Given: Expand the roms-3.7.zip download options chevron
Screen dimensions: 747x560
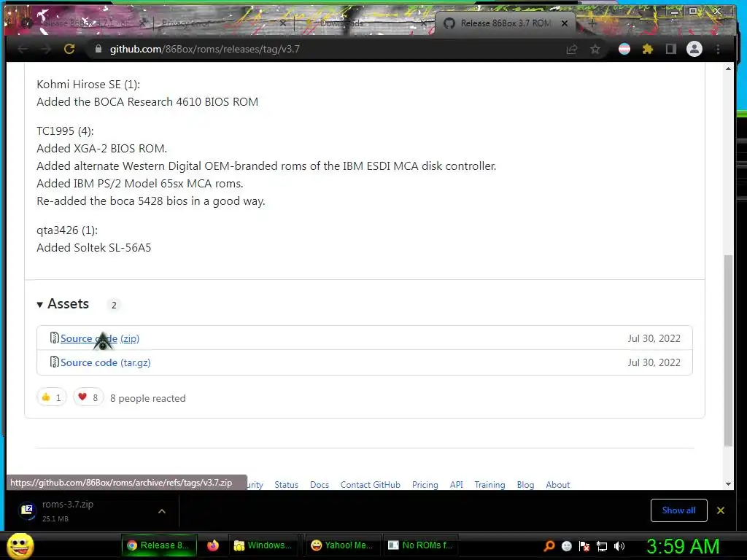Looking at the screenshot, I should (162, 511).
